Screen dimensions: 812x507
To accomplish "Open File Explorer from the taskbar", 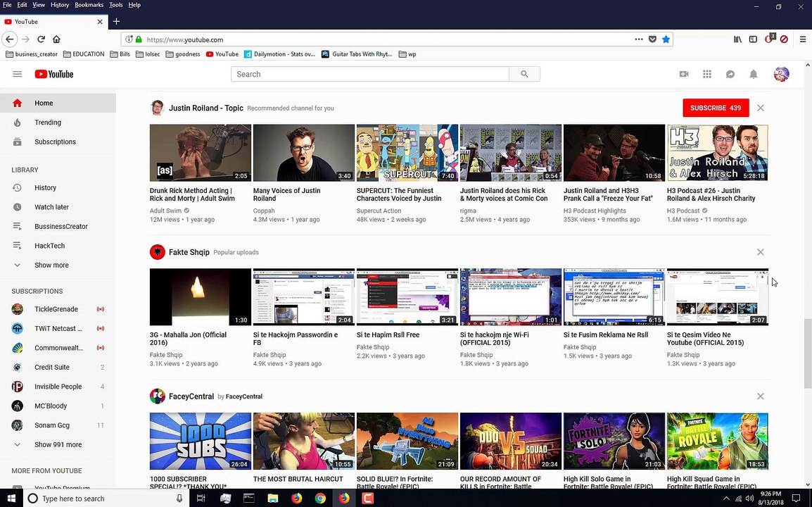I will (273, 498).
